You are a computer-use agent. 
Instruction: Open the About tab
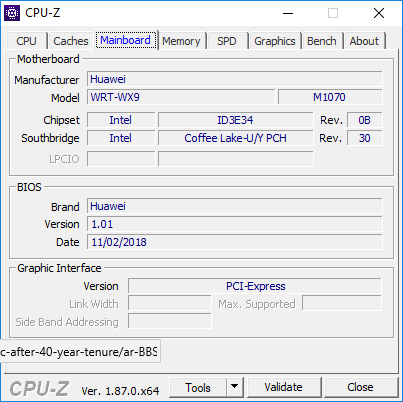[364, 41]
